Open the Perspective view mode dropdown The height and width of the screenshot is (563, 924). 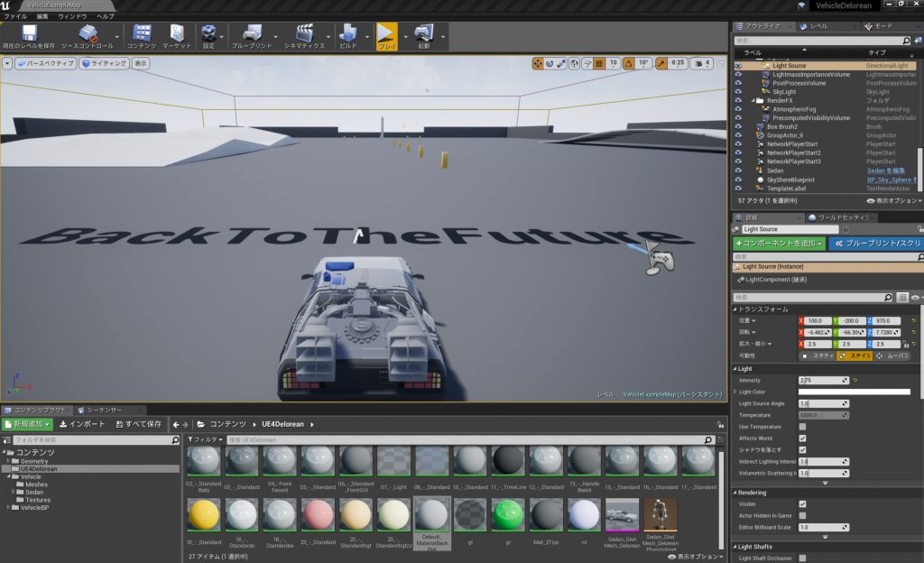tap(45, 63)
